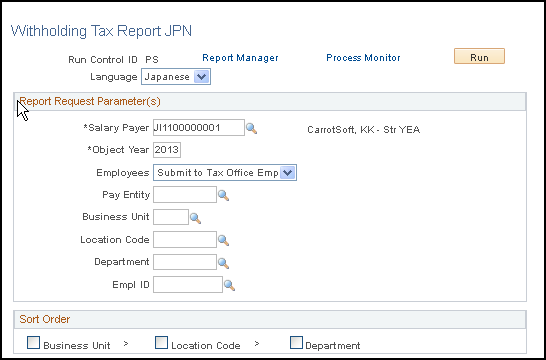Focus the Department input field
Screen dimensions: 546x360
click(x=185, y=262)
